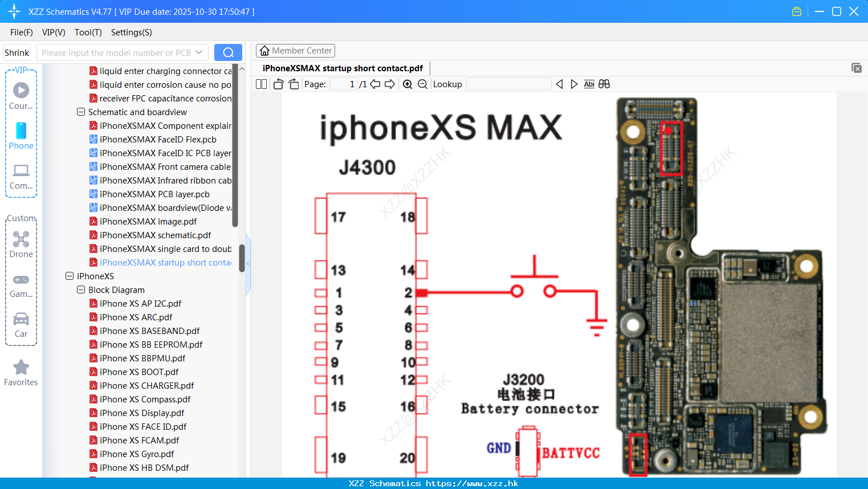868x489 pixels.
Task: Zoom in on the PDF
Action: (x=407, y=84)
